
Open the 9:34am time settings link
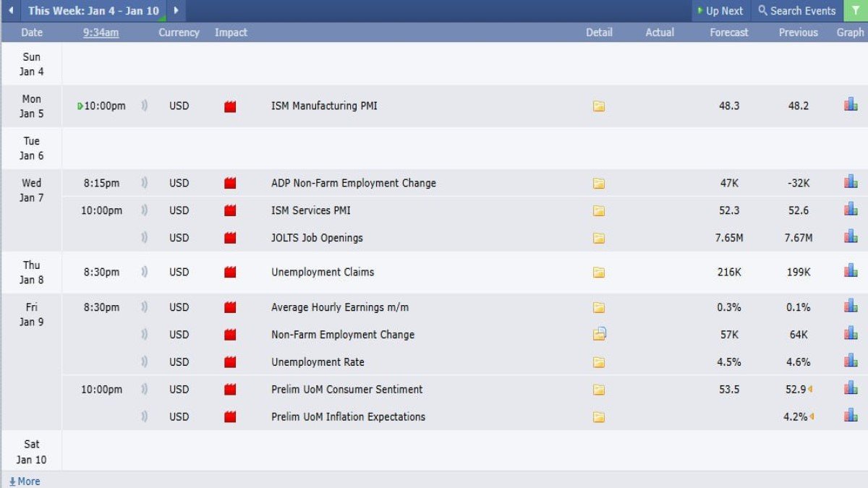[x=100, y=33]
